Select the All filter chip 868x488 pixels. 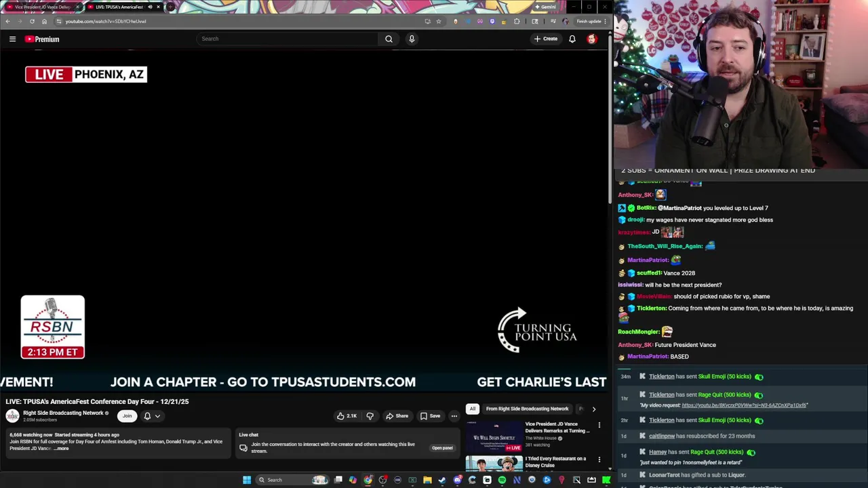pos(473,409)
